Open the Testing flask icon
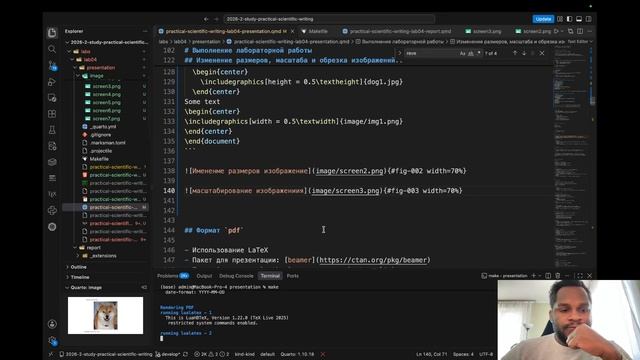 [x=52, y=130]
